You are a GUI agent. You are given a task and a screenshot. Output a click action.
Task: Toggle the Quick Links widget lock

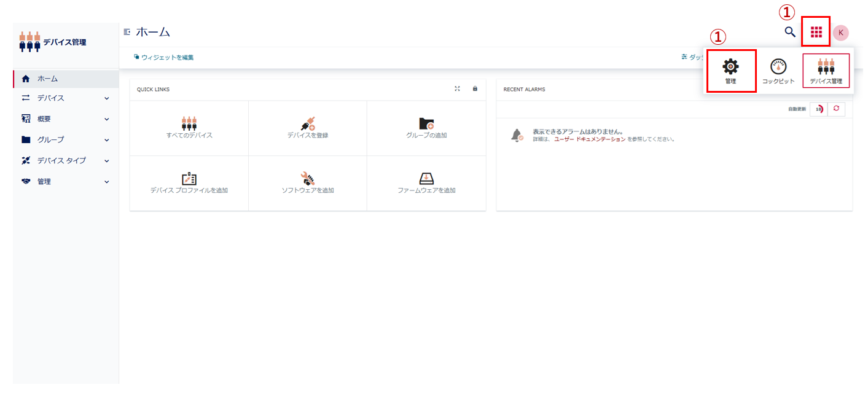coord(475,89)
